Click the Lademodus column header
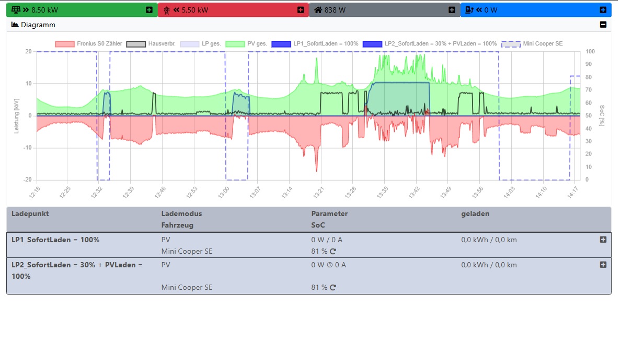 point(181,213)
